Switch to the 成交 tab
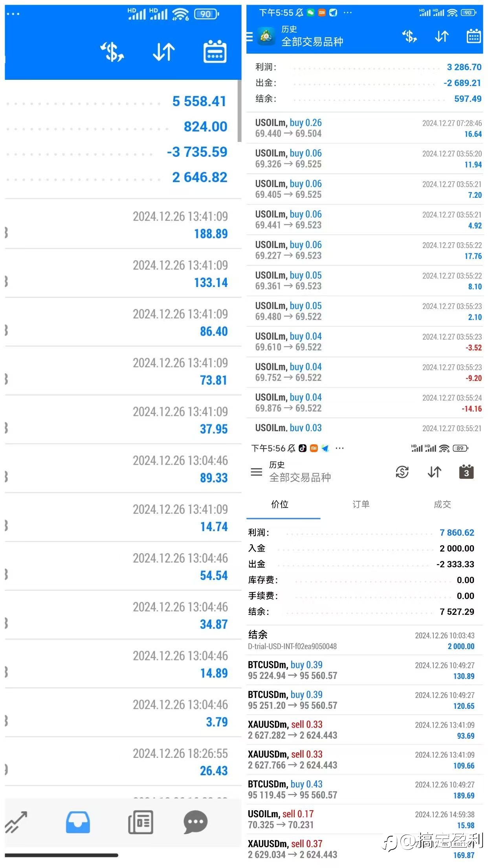 tap(442, 504)
